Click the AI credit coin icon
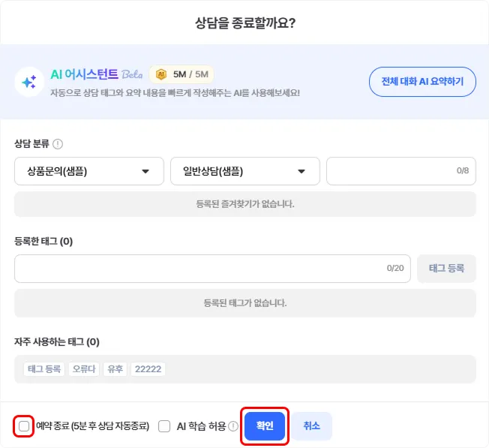Screen dimensions: 489x448 pos(160,74)
